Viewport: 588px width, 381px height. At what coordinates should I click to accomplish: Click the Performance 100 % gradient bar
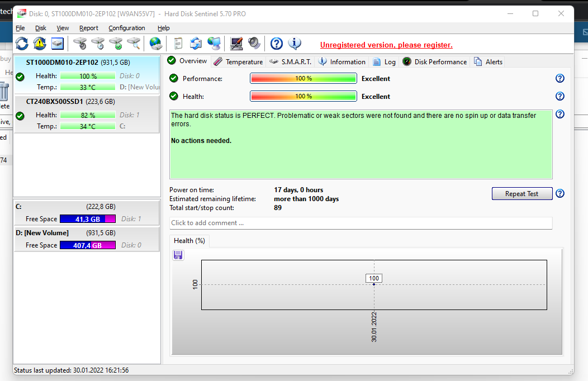tap(304, 78)
